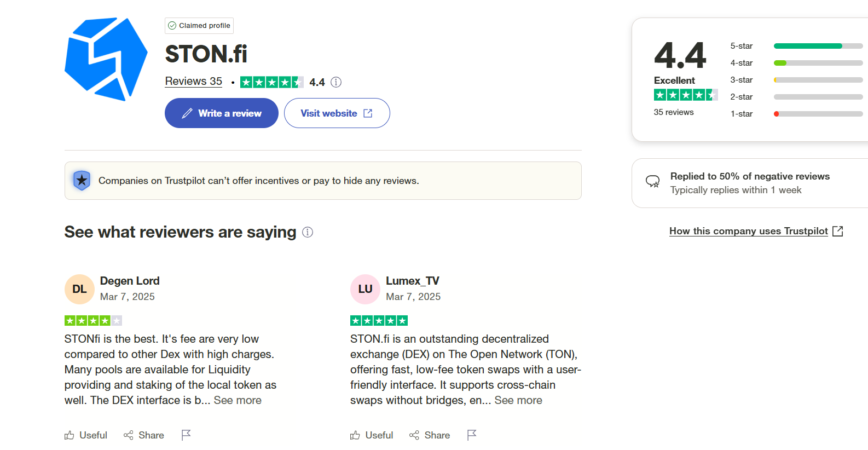Screen dimensions: 868x450
Task: Share Lumex_TV's review
Action: 430,435
